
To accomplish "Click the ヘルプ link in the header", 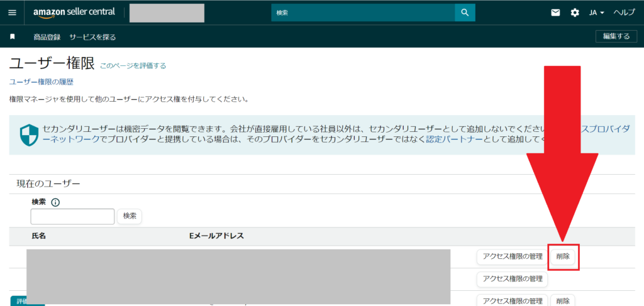I will (624, 13).
